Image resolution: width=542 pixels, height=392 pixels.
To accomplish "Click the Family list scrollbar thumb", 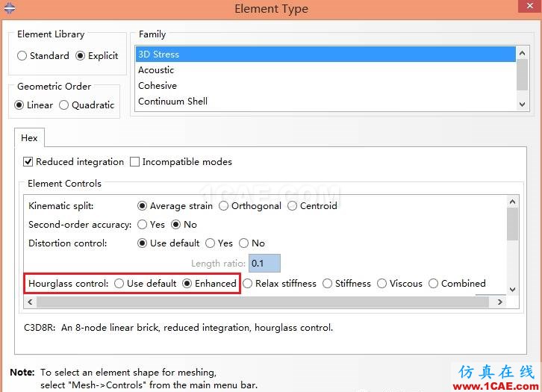I will (523, 75).
